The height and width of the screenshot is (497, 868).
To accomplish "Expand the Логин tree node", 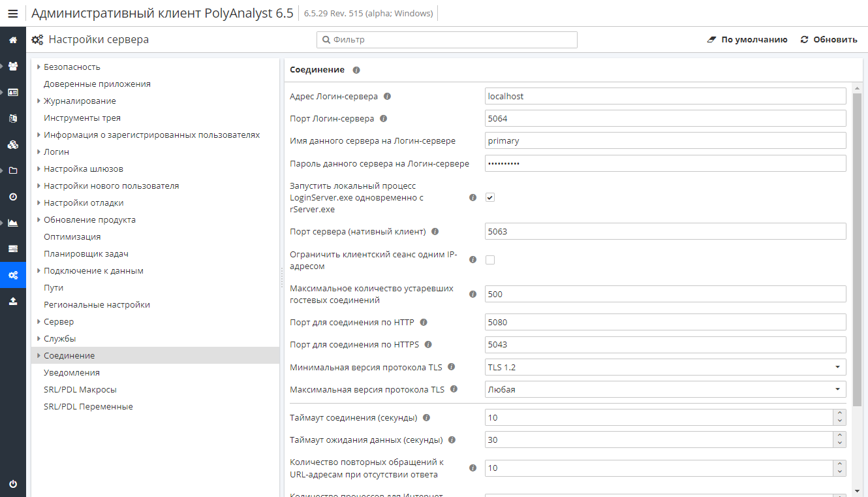I will (39, 152).
